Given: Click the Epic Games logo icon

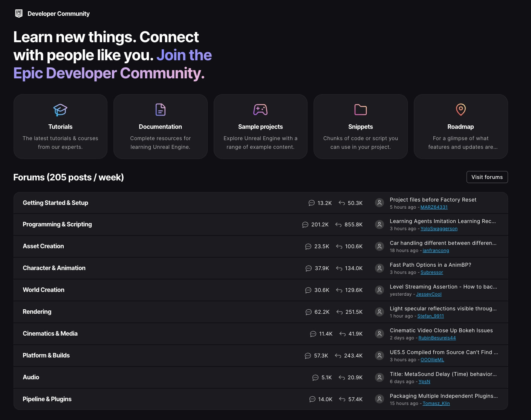Looking at the screenshot, I should click(19, 14).
